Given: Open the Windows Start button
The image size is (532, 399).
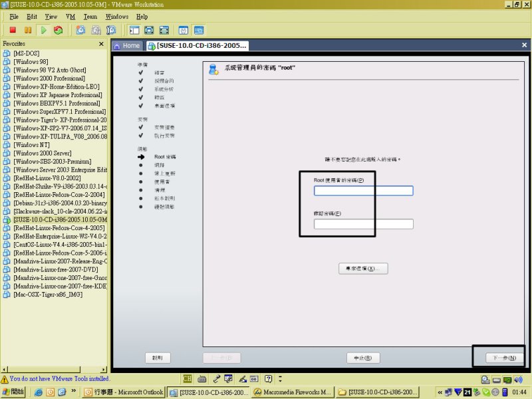Looking at the screenshot, I should coord(13,392).
